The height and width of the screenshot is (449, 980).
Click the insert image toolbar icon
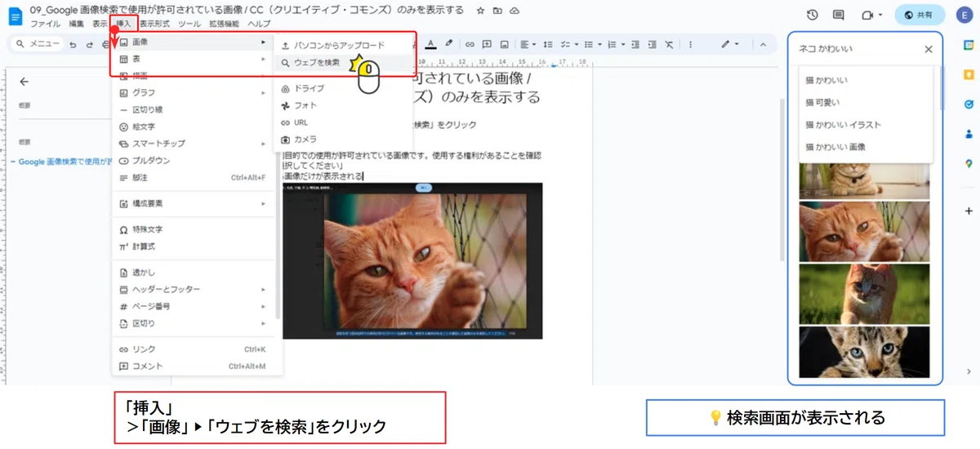click(504, 44)
